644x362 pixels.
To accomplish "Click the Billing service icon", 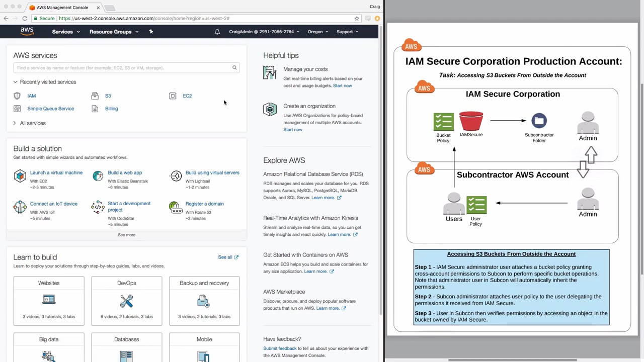I will point(95,109).
